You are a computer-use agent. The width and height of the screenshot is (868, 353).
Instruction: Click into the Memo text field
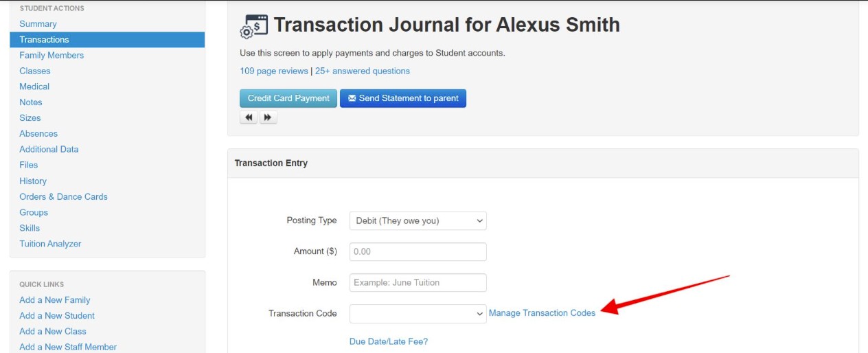click(x=418, y=282)
